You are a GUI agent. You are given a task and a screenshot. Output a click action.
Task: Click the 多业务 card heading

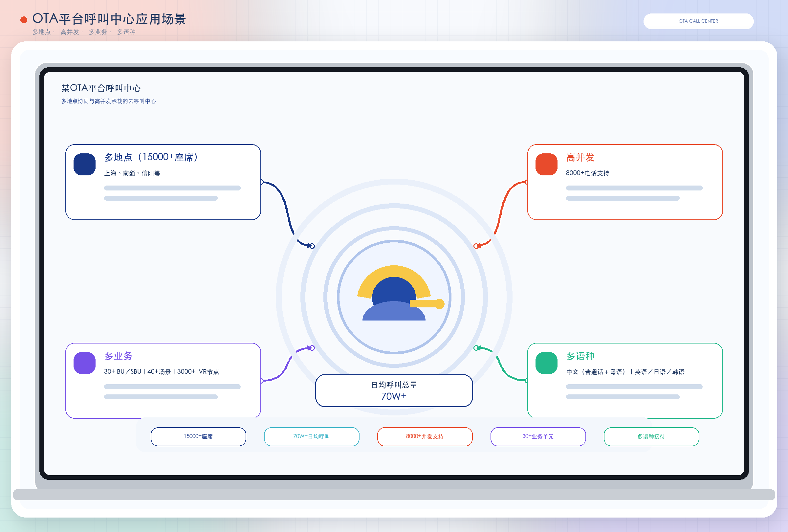tap(118, 356)
